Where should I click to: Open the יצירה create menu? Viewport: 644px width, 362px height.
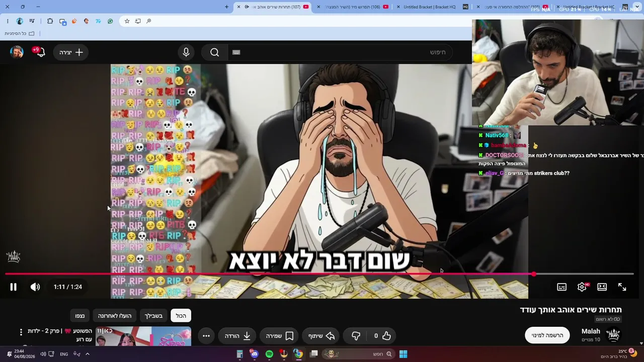point(71,52)
